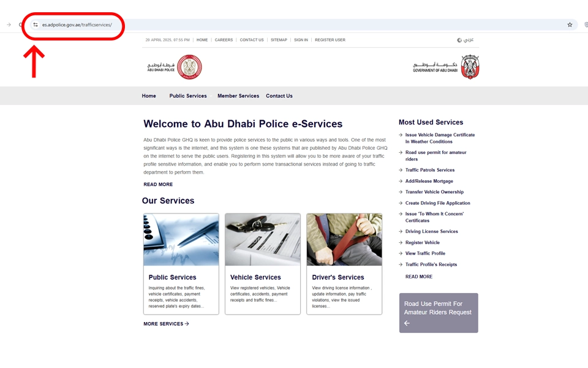The height and width of the screenshot is (368, 588).
Task: Open Add/Release Mortgage link
Action: click(429, 181)
